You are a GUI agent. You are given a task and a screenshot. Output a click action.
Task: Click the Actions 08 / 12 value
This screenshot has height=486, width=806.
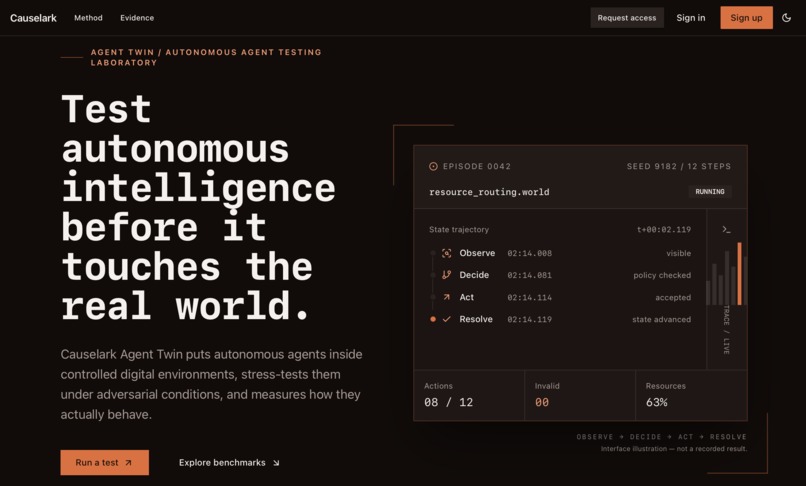pyautogui.click(x=448, y=402)
